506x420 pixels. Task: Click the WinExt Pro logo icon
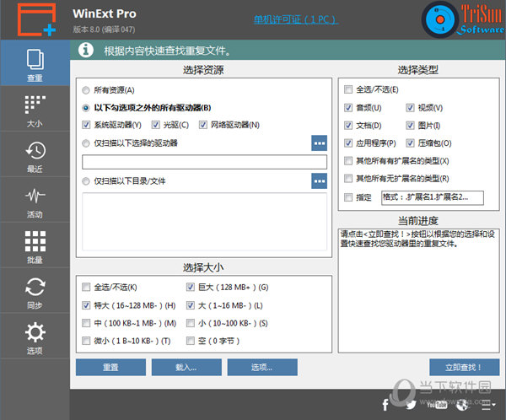(x=36, y=19)
